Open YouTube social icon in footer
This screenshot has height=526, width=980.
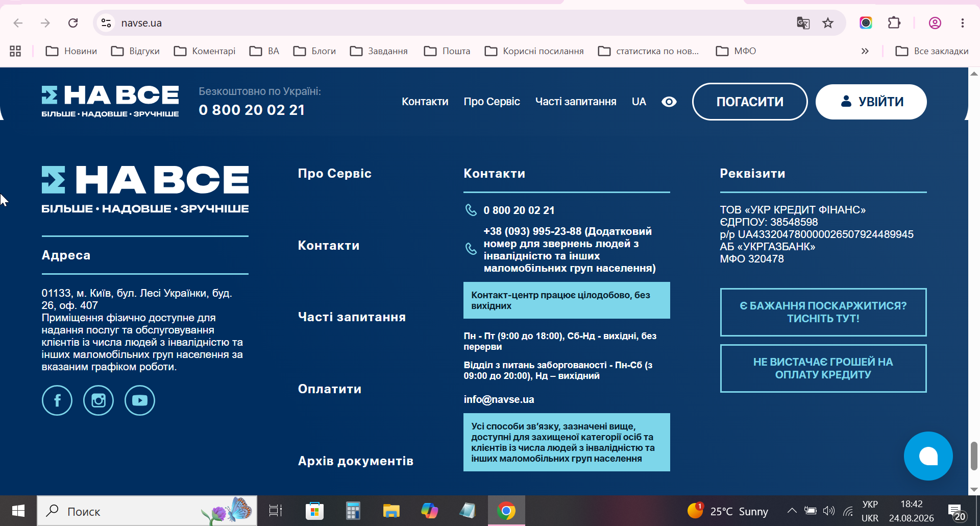[140, 400]
